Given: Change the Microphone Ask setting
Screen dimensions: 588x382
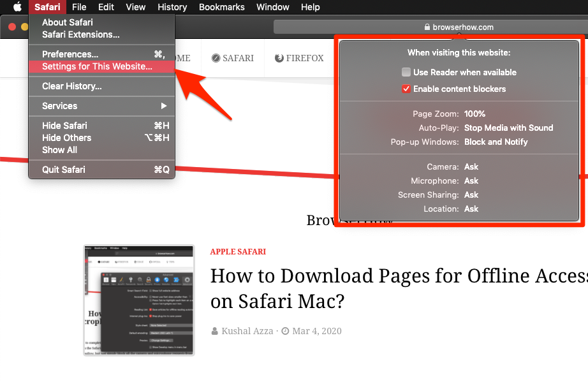Looking at the screenshot, I should (471, 181).
